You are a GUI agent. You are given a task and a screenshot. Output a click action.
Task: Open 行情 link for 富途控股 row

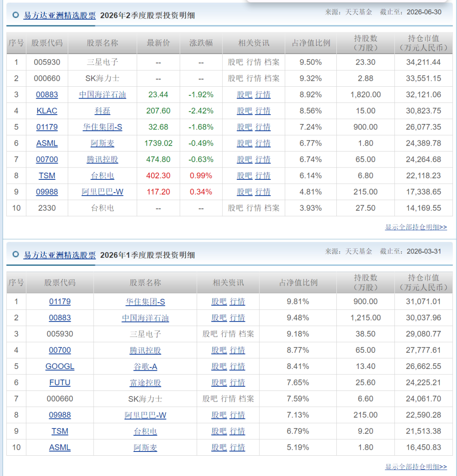click(x=237, y=382)
